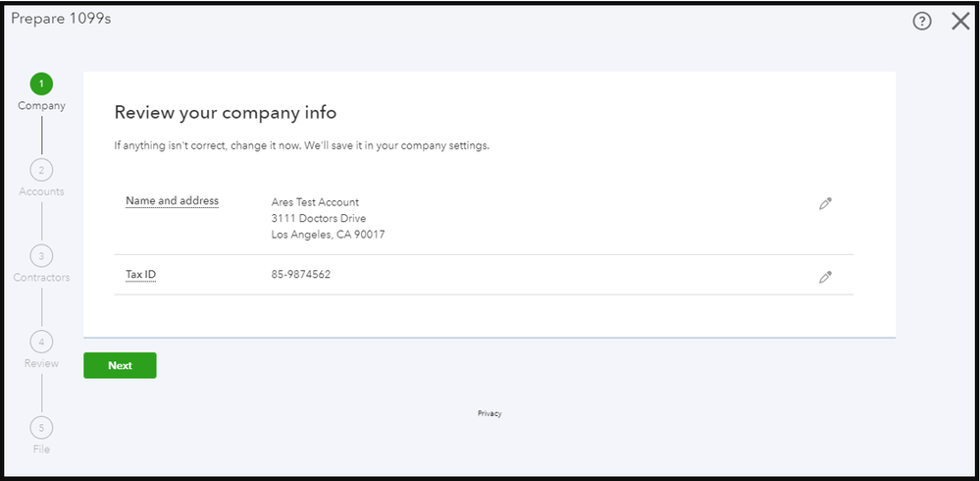Click the green Next button
The image size is (980, 481).
coord(120,365)
